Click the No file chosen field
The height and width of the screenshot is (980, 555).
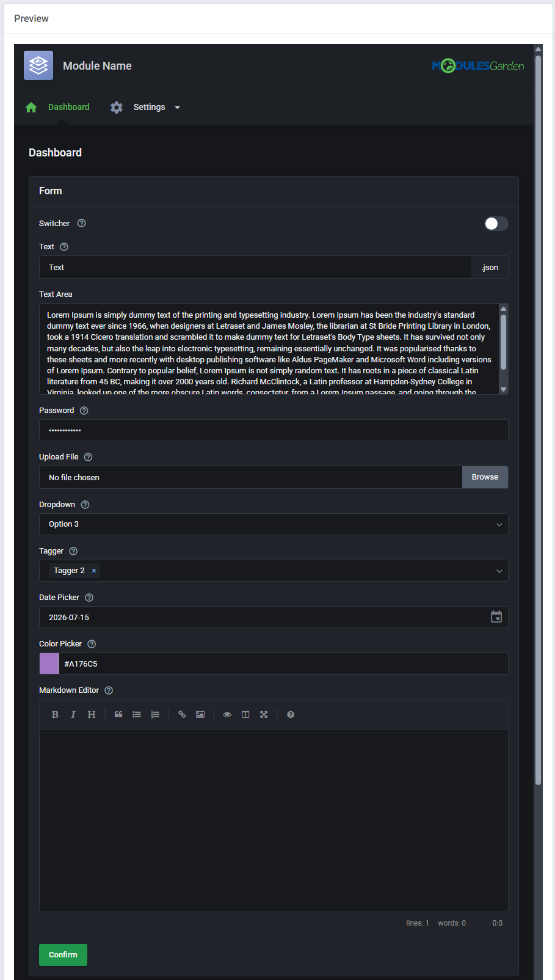click(x=250, y=477)
